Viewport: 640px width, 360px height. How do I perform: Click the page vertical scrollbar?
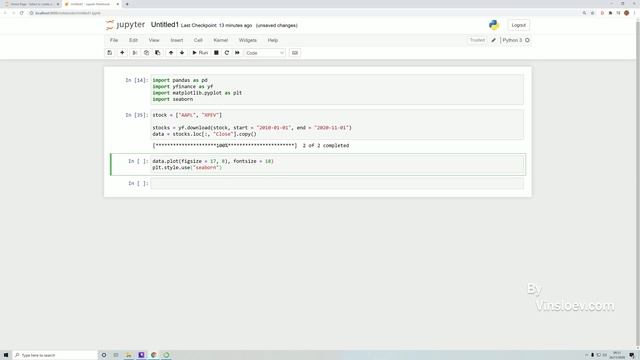[x=638, y=184]
